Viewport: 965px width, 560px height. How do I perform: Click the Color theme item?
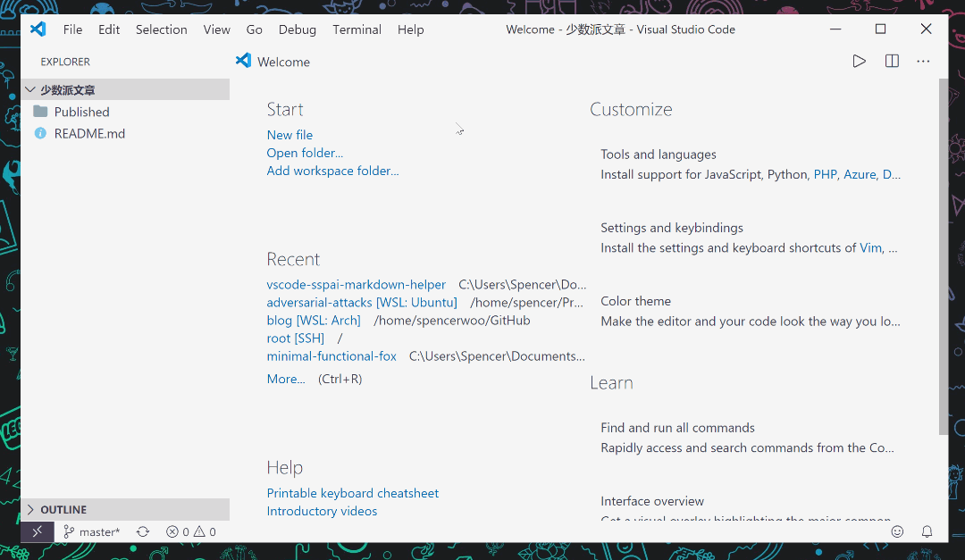(636, 301)
